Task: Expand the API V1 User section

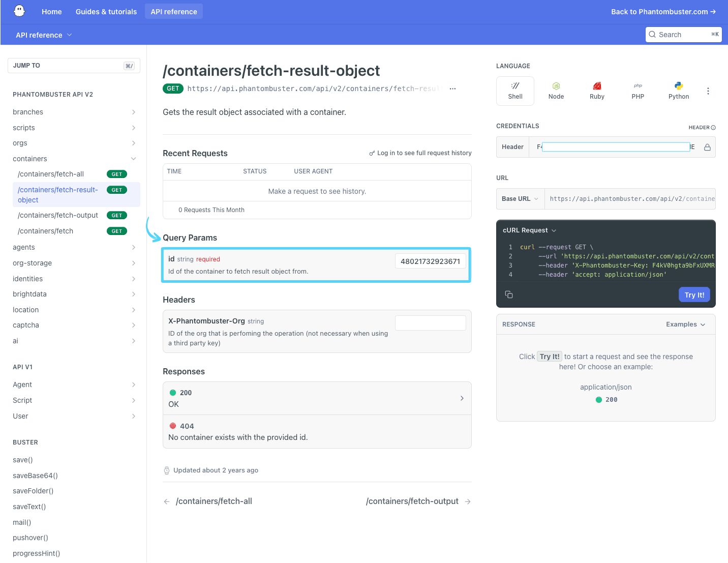Action: point(134,416)
